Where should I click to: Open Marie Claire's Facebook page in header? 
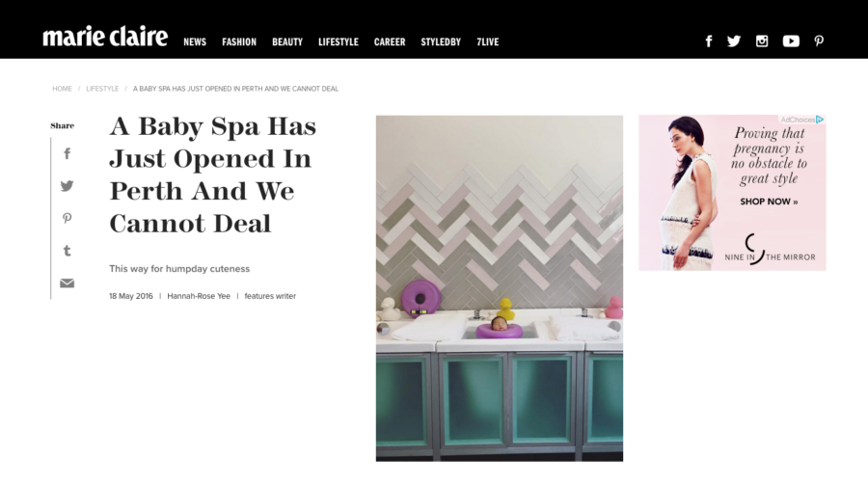pos(709,41)
